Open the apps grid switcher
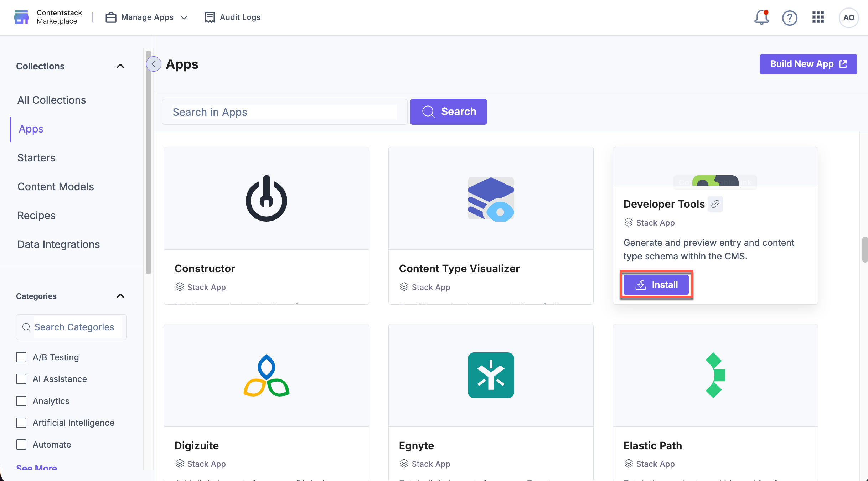This screenshot has width=868, height=481. click(x=818, y=17)
